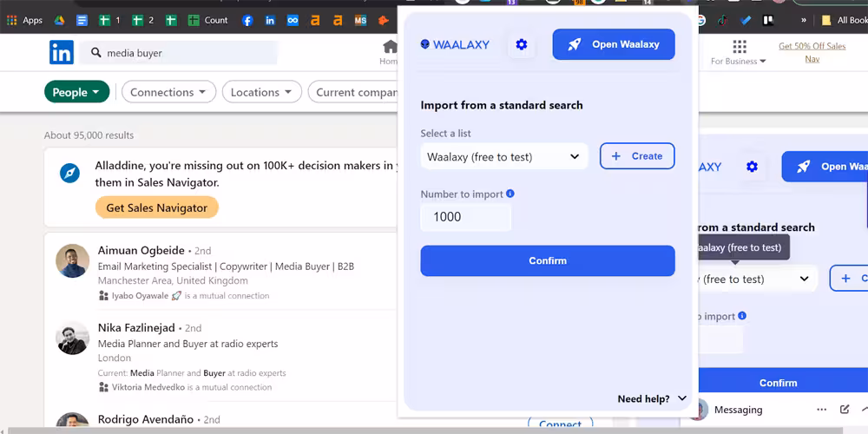The height and width of the screenshot is (434, 868).
Task: Click Get Sales Navigator button
Action: 156,207
